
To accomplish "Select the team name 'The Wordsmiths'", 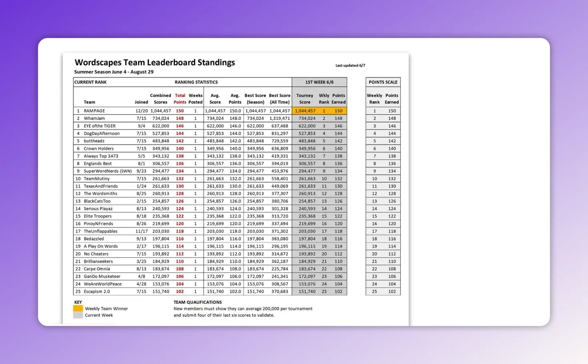I will click(x=100, y=194).
